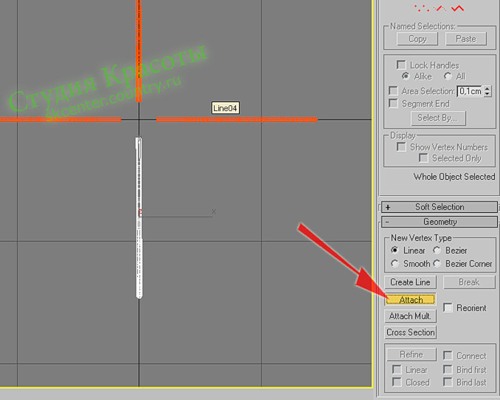Click the 'Whole Object Selected' status text
Viewport: 500px width, 400px height.
(x=454, y=177)
